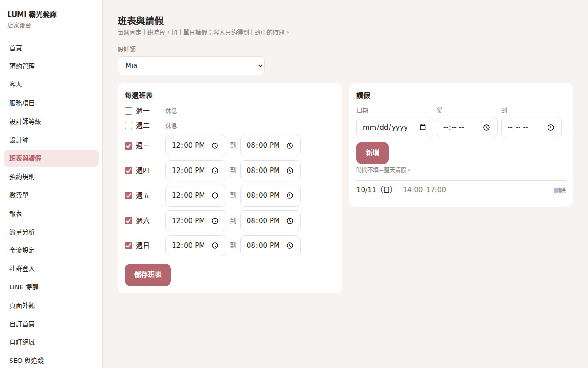Image resolution: width=588 pixels, height=368 pixels.
Task: Open clock picker for 週五 end time
Action: click(289, 195)
